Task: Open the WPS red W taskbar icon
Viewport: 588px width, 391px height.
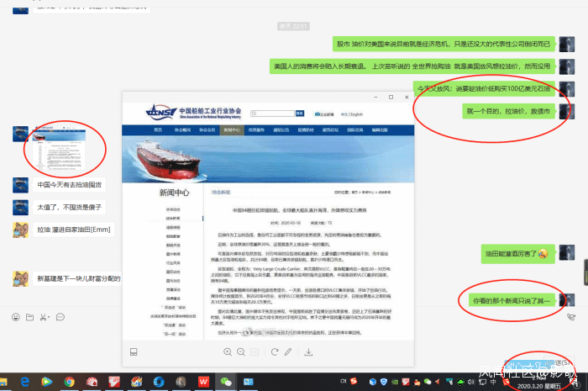Action: (203, 382)
